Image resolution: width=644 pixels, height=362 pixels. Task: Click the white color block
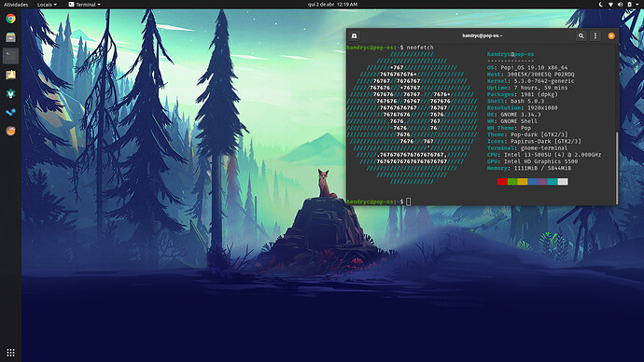coord(563,181)
